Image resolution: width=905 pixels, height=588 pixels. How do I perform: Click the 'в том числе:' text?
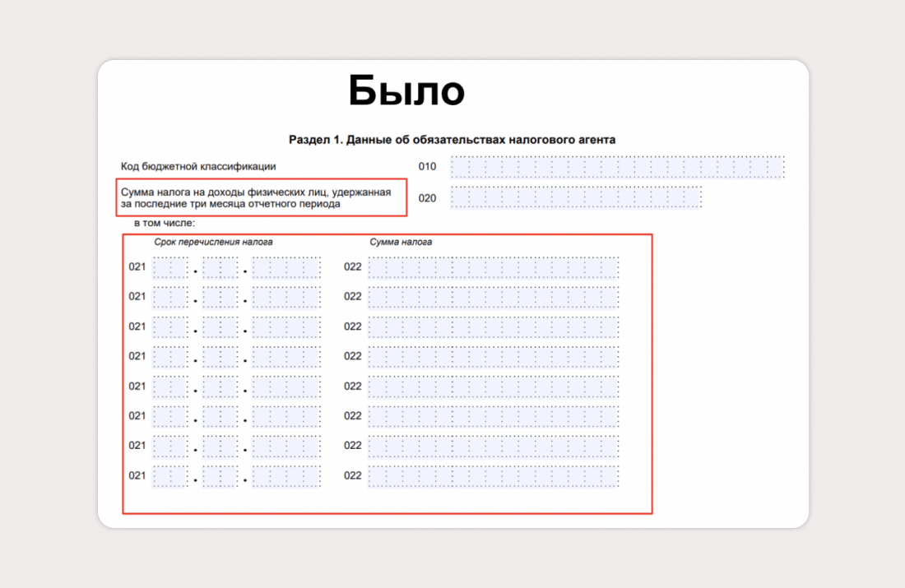pyautogui.click(x=165, y=223)
